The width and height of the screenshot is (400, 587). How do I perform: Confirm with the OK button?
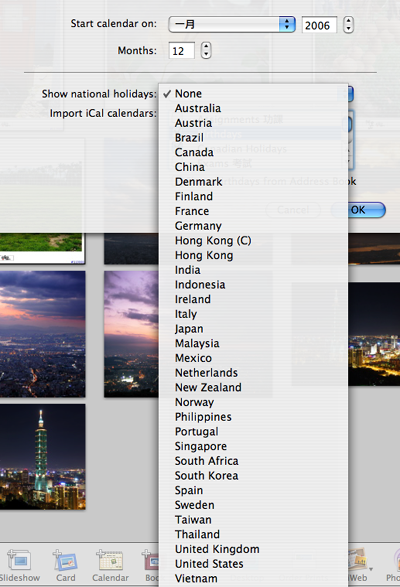point(366,210)
